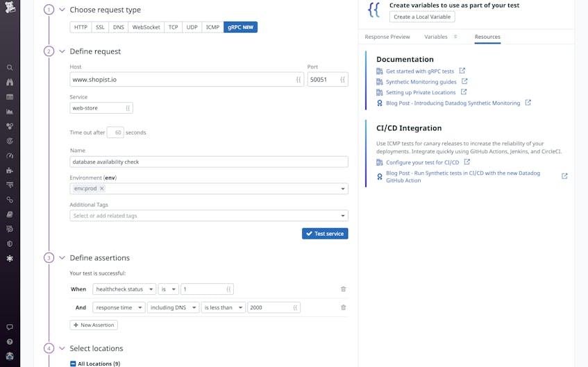Click the Name field 'database availability check'

click(x=209, y=162)
